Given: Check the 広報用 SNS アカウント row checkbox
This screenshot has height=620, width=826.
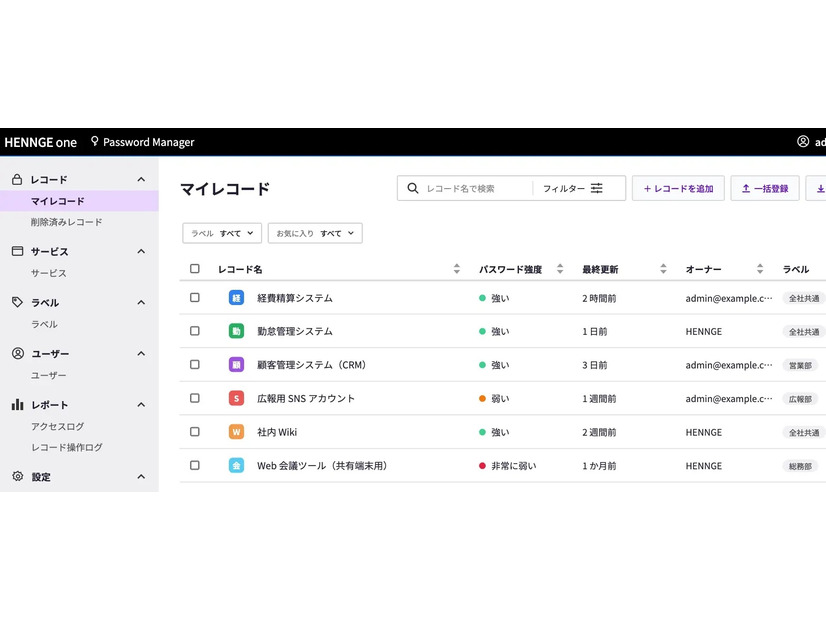Looking at the screenshot, I should [x=195, y=398].
